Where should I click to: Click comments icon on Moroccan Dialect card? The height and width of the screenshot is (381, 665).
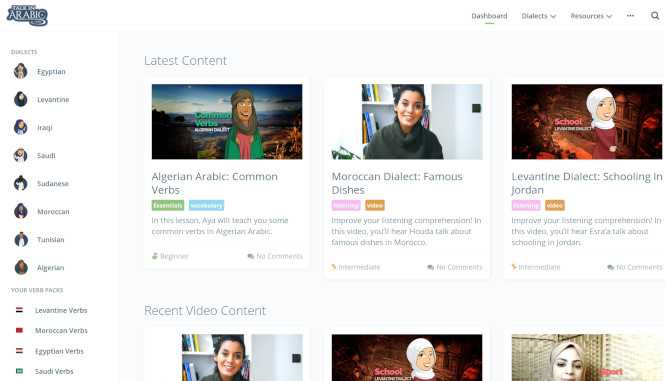430,267
